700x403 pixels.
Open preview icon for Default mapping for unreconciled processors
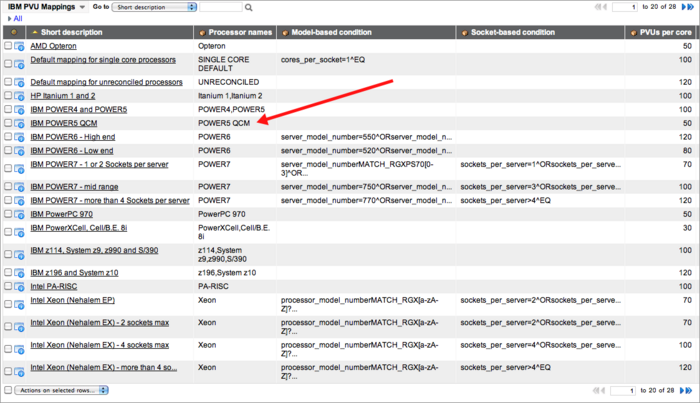tap(19, 82)
